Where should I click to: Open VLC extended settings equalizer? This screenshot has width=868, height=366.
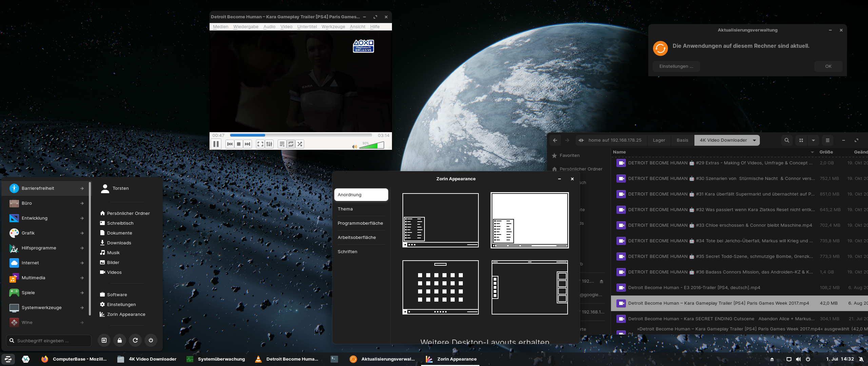pos(269,144)
